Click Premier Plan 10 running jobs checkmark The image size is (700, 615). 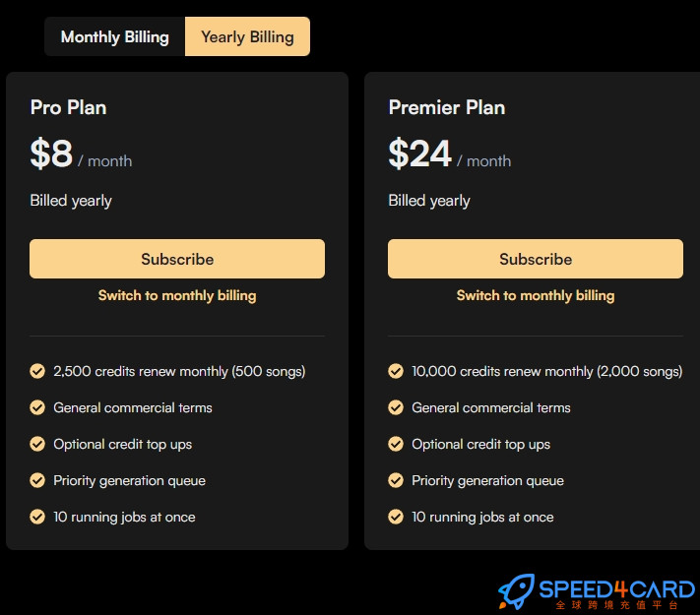click(x=396, y=517)
